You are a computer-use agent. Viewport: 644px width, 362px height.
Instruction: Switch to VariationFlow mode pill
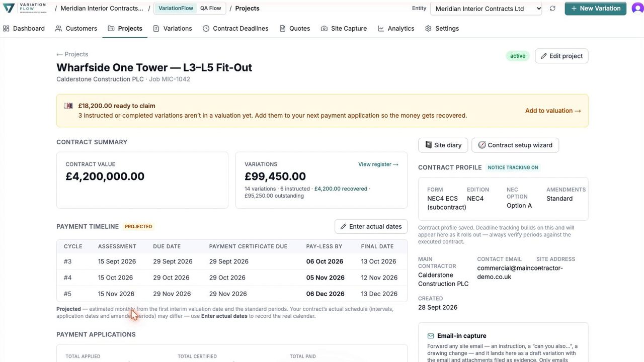pyautogui.click(x=176, y=9)
